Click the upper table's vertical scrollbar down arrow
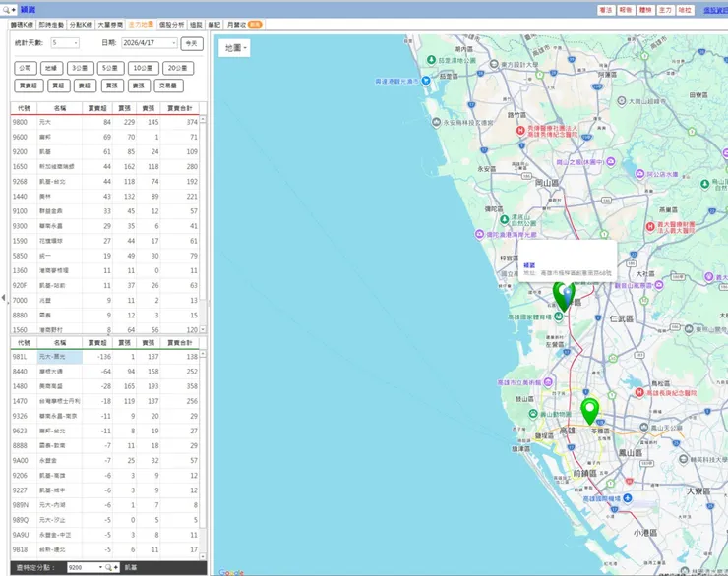This screenshot has height=576, width=728. pyautogui.click(x=204, y=330)
